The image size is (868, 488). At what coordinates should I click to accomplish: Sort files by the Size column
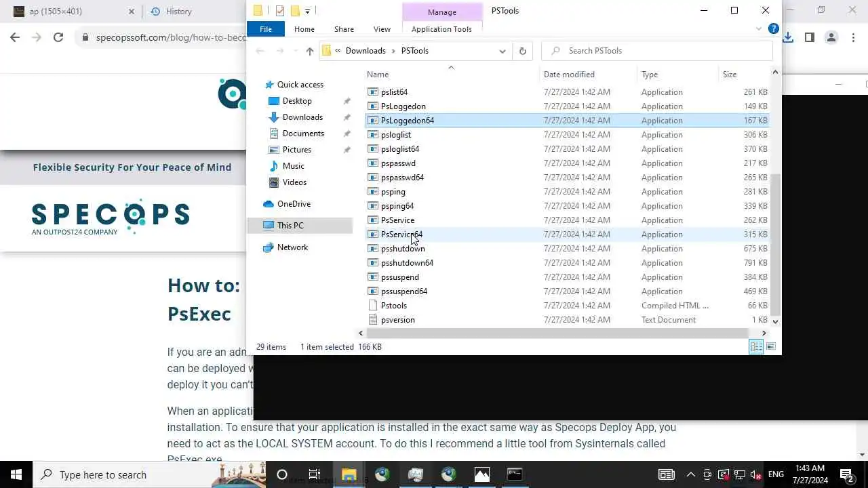point(730,75)
